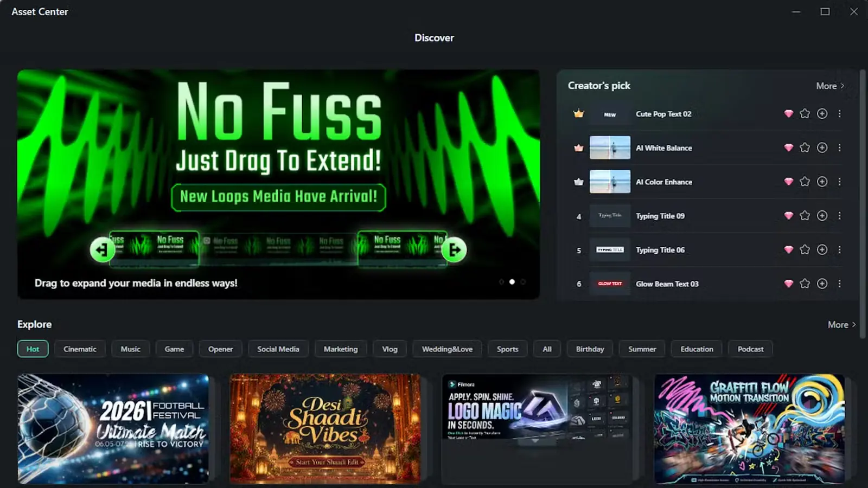This screenshot has height=488, width=868.
Task: Switch to the Music category
Action: (130, 349)
